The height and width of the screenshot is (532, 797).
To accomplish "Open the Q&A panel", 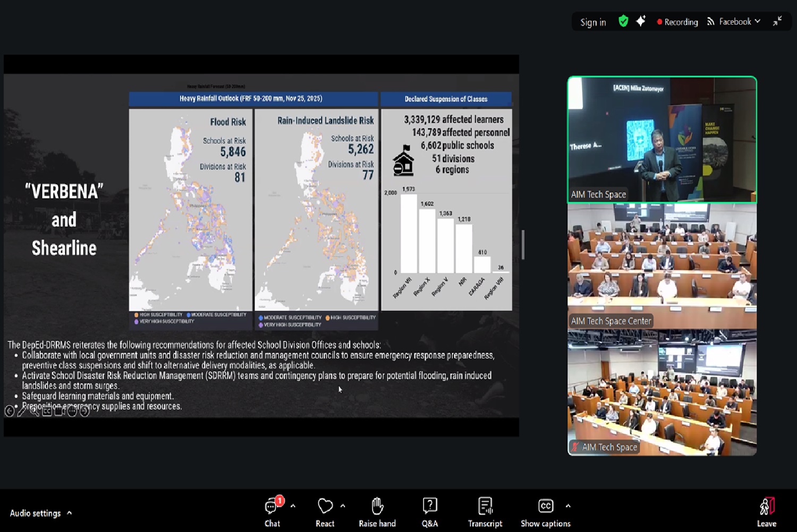I will point(429,512).
